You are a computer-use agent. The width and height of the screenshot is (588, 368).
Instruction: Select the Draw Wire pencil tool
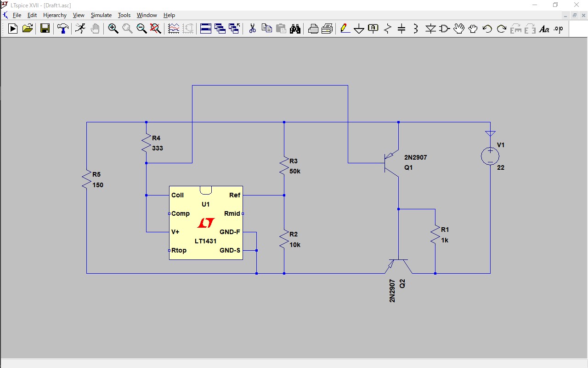click(345, 29)
